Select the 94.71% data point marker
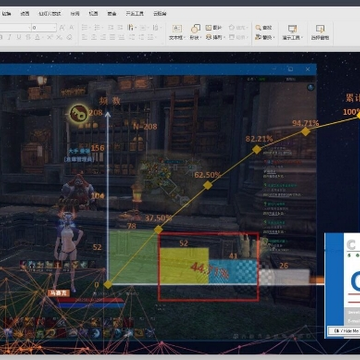This screenshot has height=360, width=360. [x=305, y=132]
